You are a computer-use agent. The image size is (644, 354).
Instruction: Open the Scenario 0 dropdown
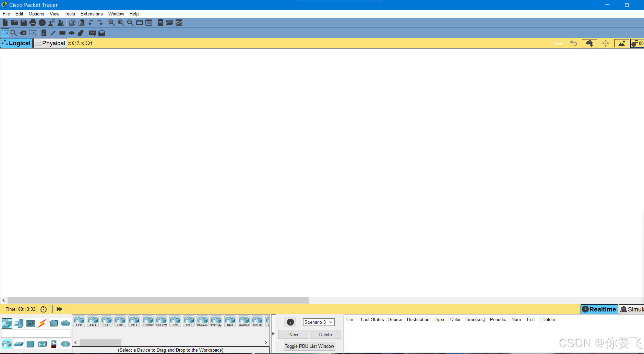click(319, 322)
